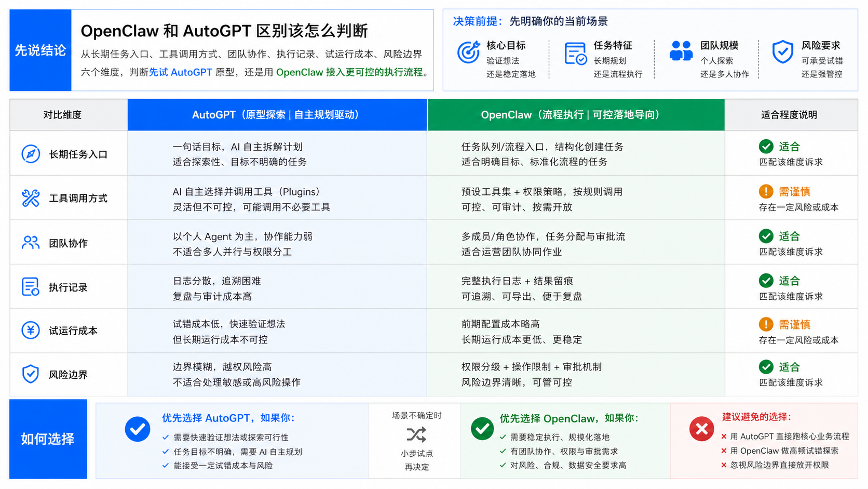Click the text 权限分级 + 操作限制 + 审批机制
This screenshot has width=868, height=489.
tap(532, 367)
